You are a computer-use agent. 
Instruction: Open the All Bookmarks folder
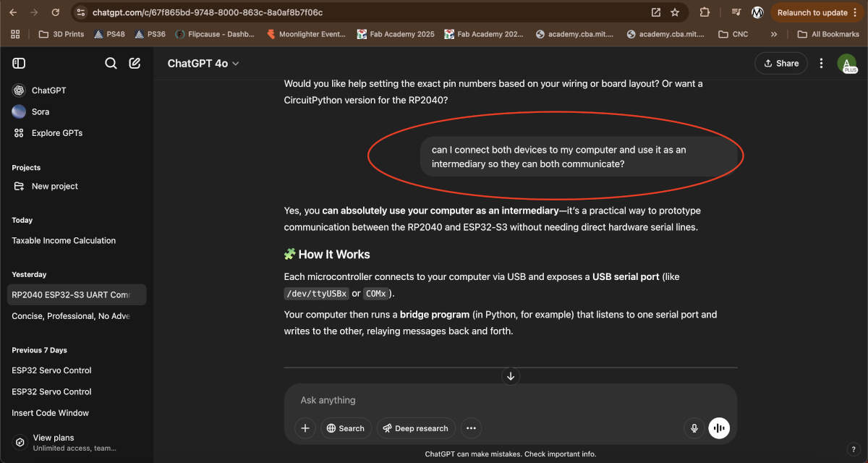[830, 34]
